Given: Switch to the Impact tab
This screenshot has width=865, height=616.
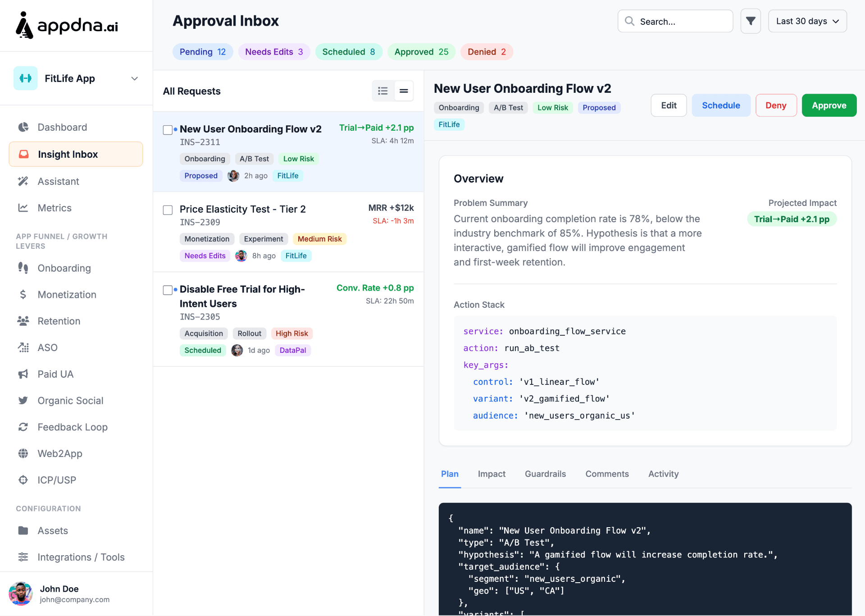Looking at the screenshot, I should coord(492,474).
